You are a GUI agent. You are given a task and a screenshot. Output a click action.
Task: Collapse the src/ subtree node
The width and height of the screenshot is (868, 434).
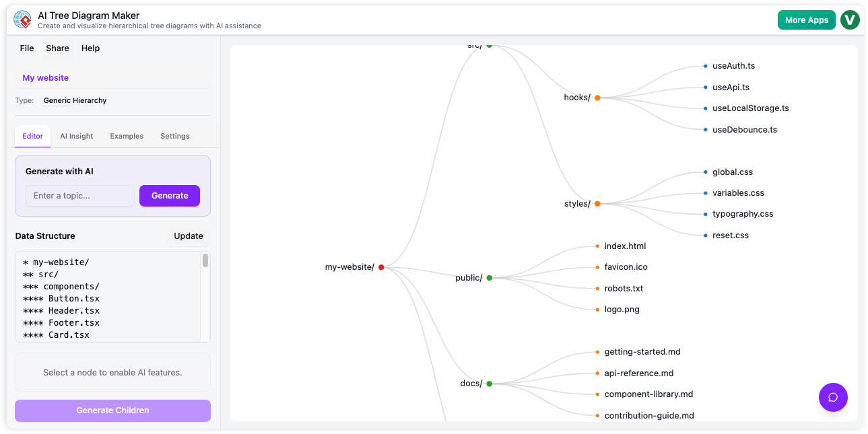click(489, 45)
